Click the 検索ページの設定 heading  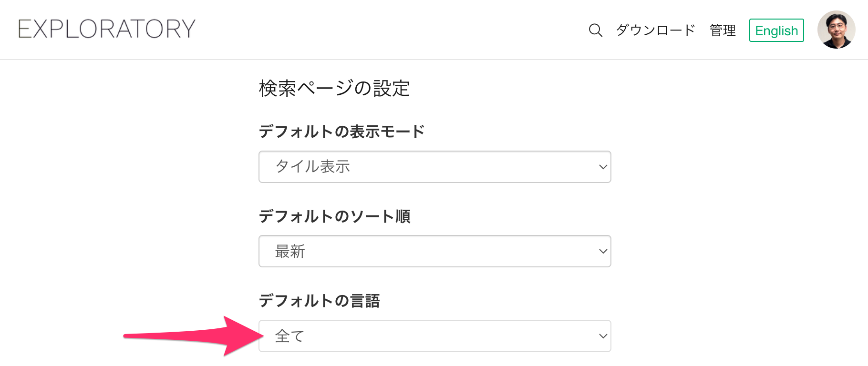(334, 88)
